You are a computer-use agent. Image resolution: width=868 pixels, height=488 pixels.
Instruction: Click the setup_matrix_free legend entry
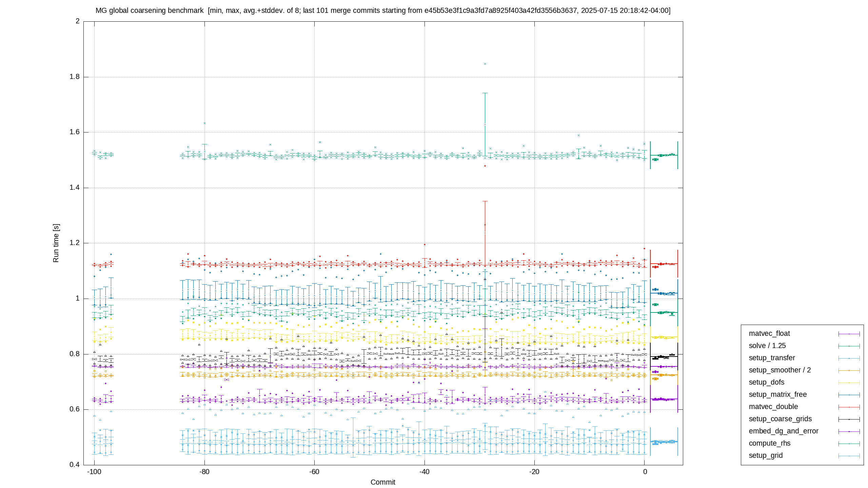[777, 394]
